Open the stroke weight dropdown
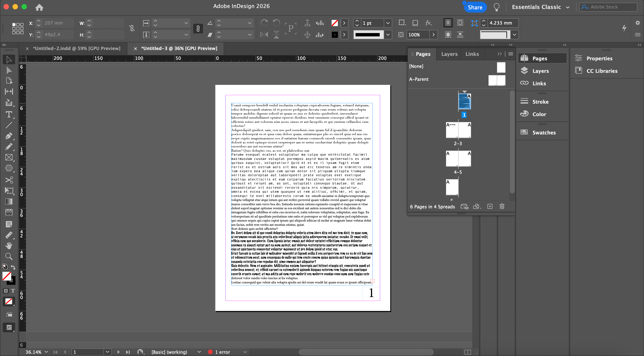 [388, 23]
